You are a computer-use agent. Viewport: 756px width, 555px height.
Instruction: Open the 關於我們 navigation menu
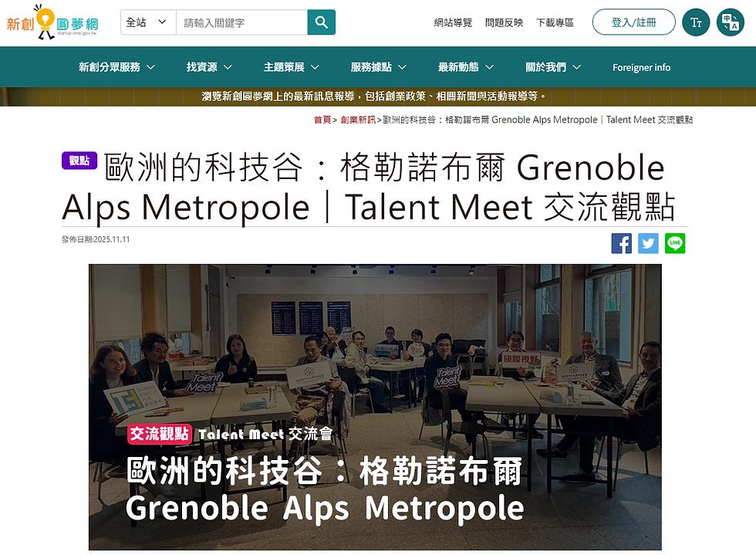(x=553, y=67)
